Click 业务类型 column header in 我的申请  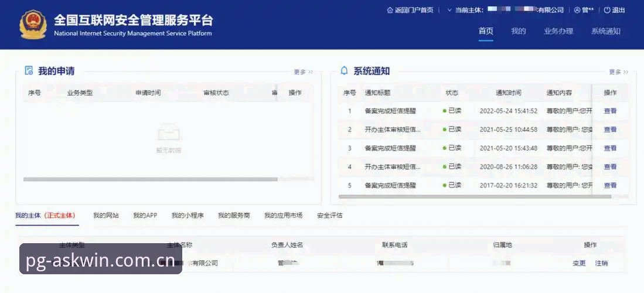point(80,93)
